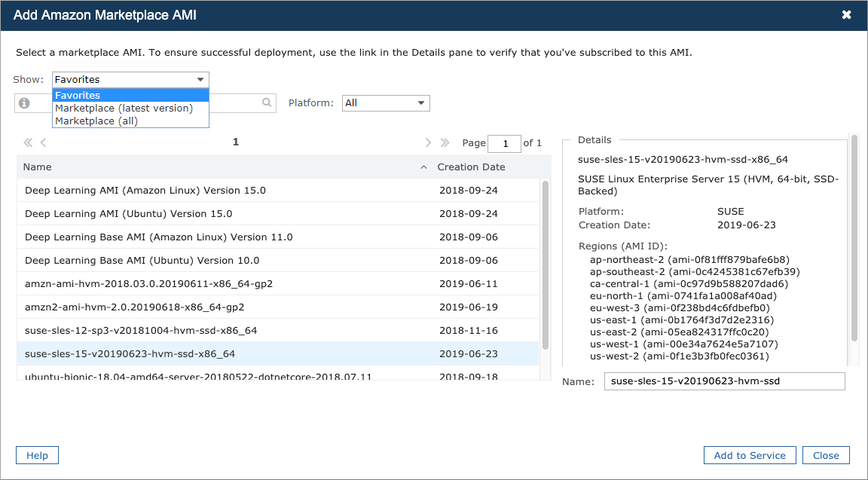Select the suse-sles-15-v20190623-hvm-ssd-x86_64 list row

tap(278, 353)
